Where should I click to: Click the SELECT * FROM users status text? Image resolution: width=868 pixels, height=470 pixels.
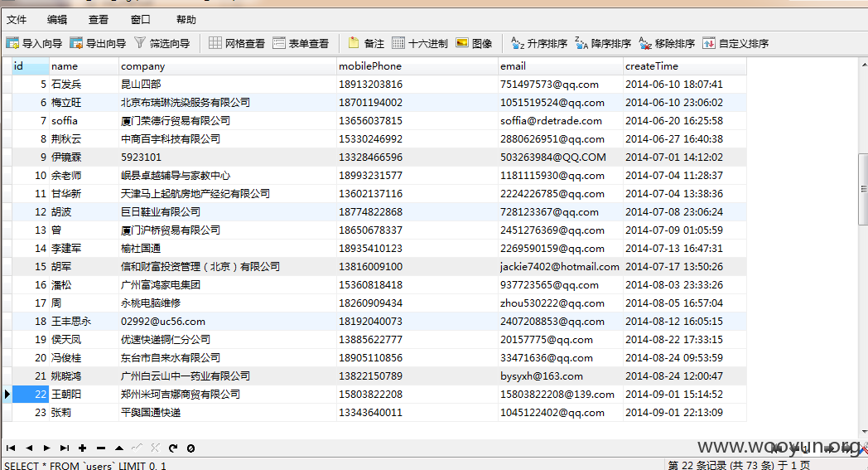(x=85, y=466)
